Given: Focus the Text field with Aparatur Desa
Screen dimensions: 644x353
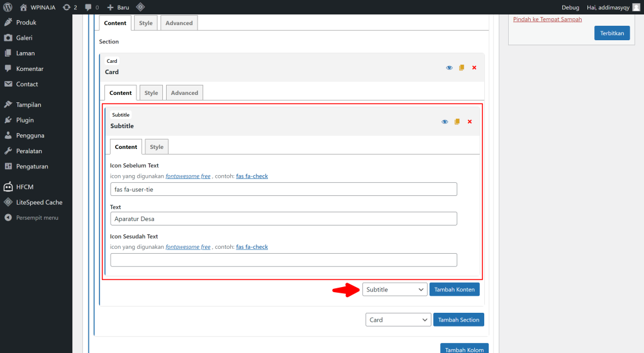Looking at the screenshot, I should click(284, 219).
